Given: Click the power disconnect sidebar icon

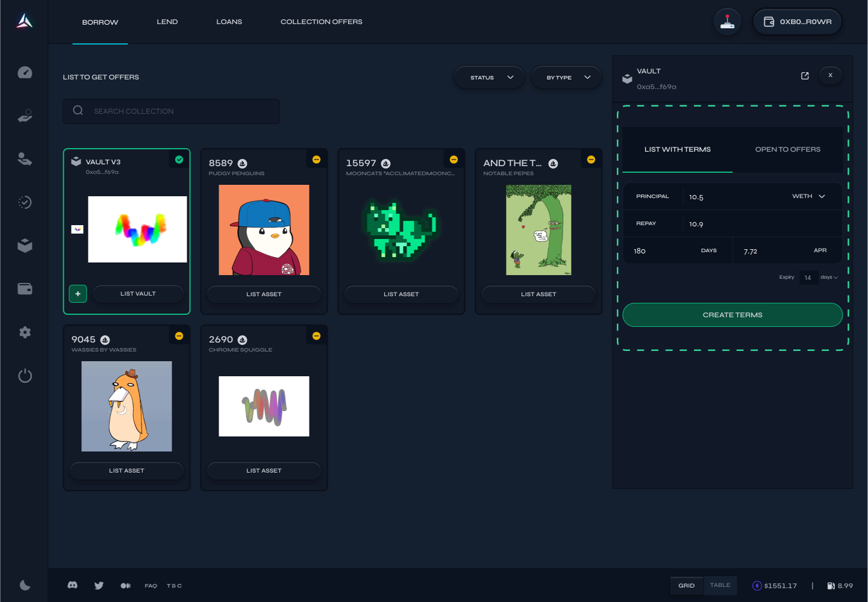Looking at the screenshot, I should pos(25,376).
